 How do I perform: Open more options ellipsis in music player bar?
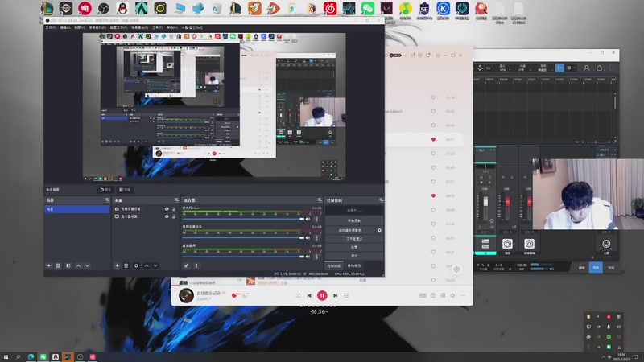[463, 295]
